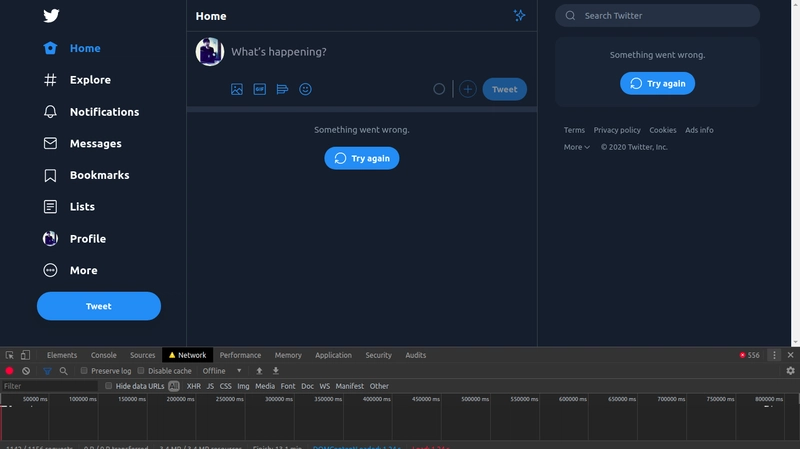Filter requests by Other
800x449 pixels.
379,386
